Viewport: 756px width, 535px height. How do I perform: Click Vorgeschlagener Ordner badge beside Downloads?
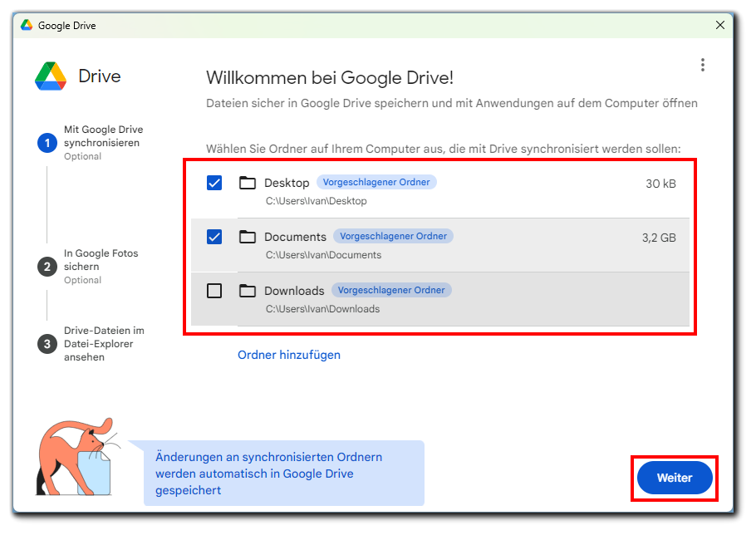pyautogui.click(x=391, y=290)
